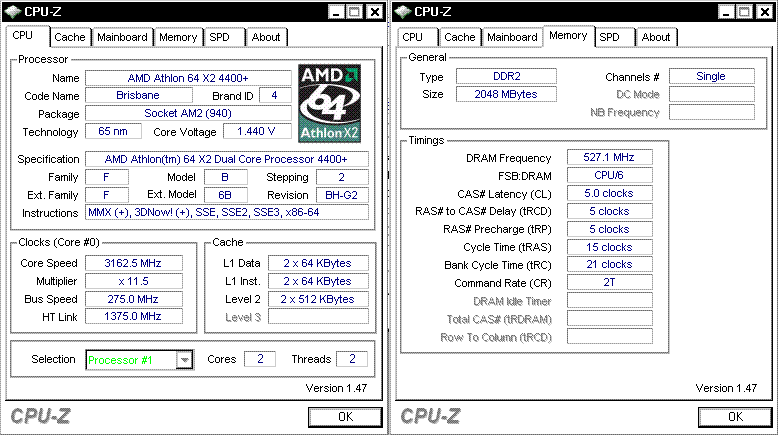Click RAS# to CAS# Delay (tRCD) value 5 clocks
Viewport: 778px width, 436px height.
coord(609,211)
